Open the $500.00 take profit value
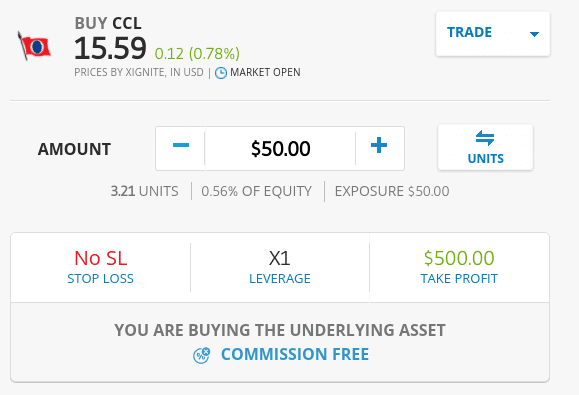This screenshot has width=579, height=395. coord(459,258)
